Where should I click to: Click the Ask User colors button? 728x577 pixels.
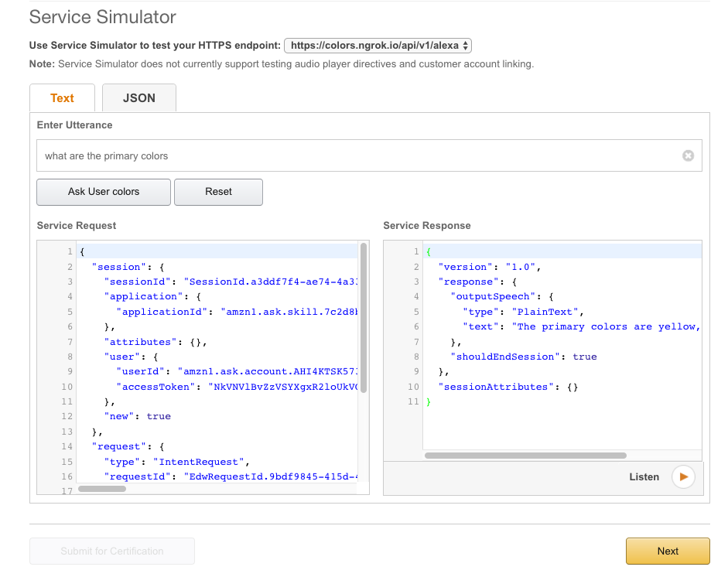(104, 192)
